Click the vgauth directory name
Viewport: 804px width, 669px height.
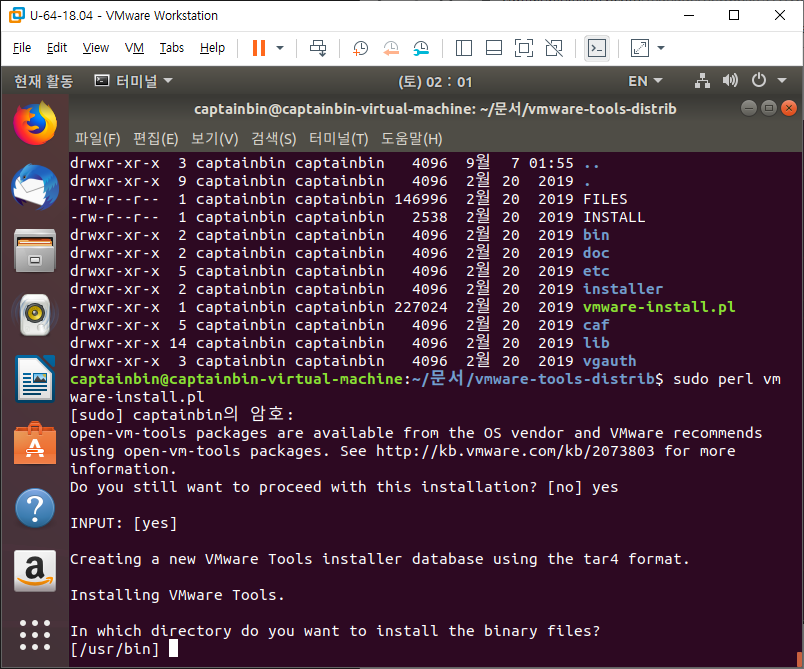pyautogui.click(x=609, y=361)
